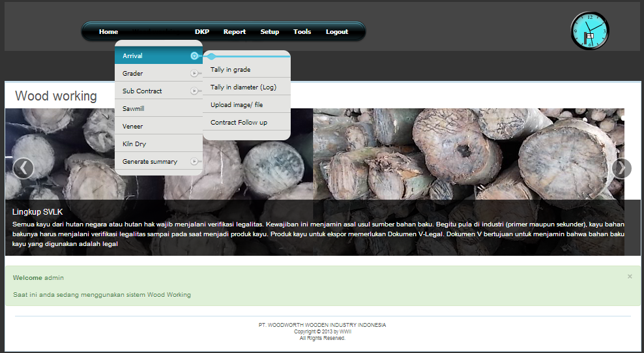Log out using the Logout link
644x353 pixels.
[x=337, y=32]
